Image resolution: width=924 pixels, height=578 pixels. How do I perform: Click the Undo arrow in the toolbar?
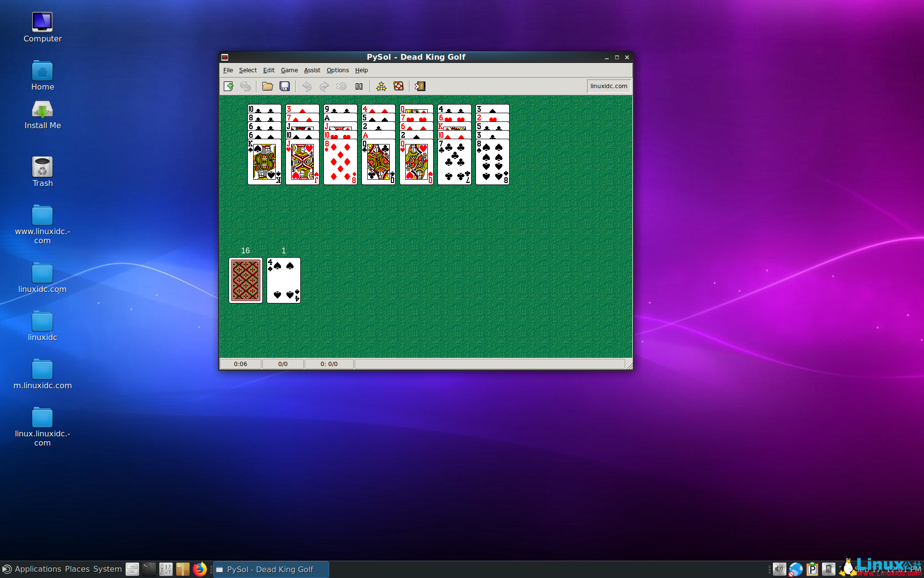(307, 86)
